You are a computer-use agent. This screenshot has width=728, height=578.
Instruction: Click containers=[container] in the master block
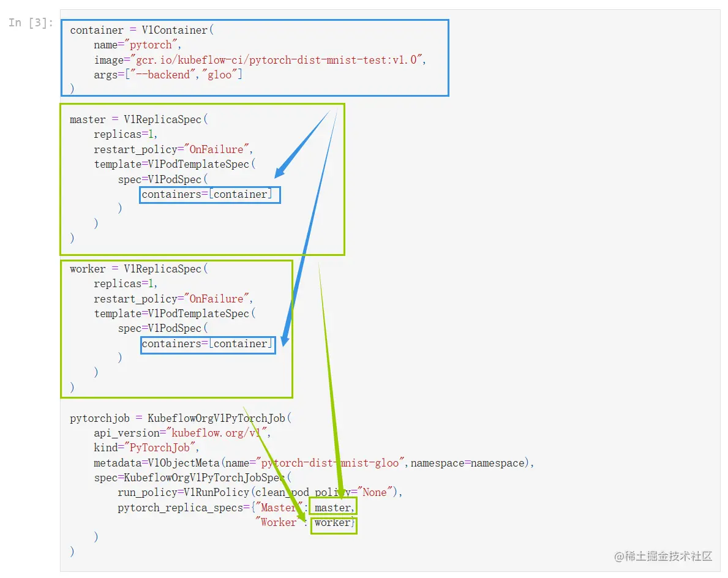(x=206, y=194)
